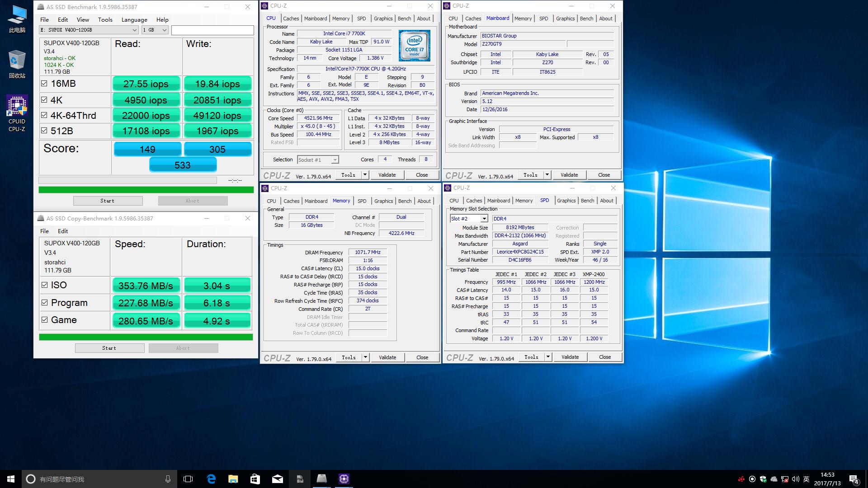Switch to the Caches tab in the CPU window

click(291, 19)
